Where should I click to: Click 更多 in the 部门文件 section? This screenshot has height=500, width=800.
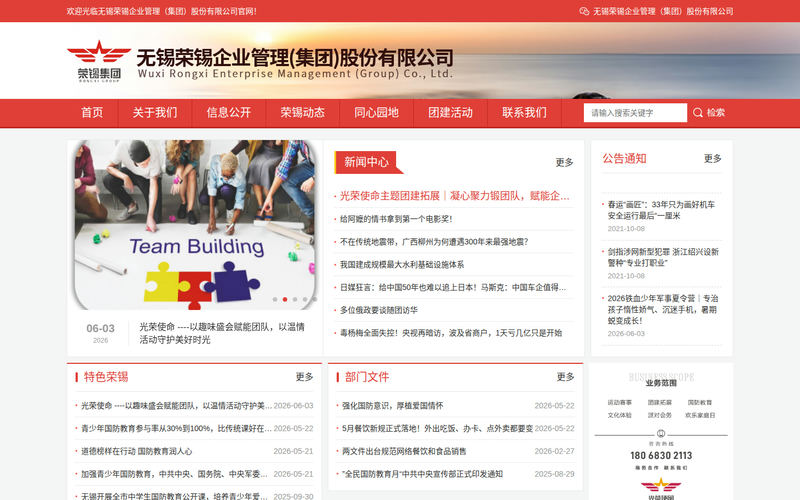coord(565,377)
